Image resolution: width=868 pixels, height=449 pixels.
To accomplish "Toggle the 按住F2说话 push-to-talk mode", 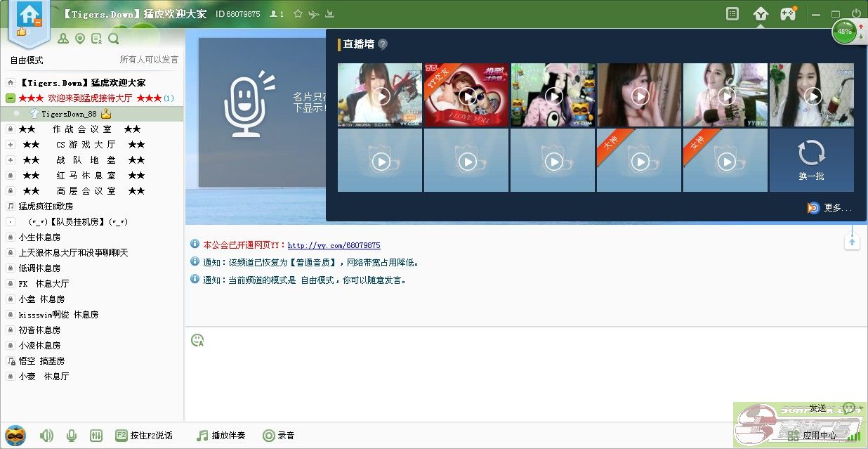I will 144,436.
